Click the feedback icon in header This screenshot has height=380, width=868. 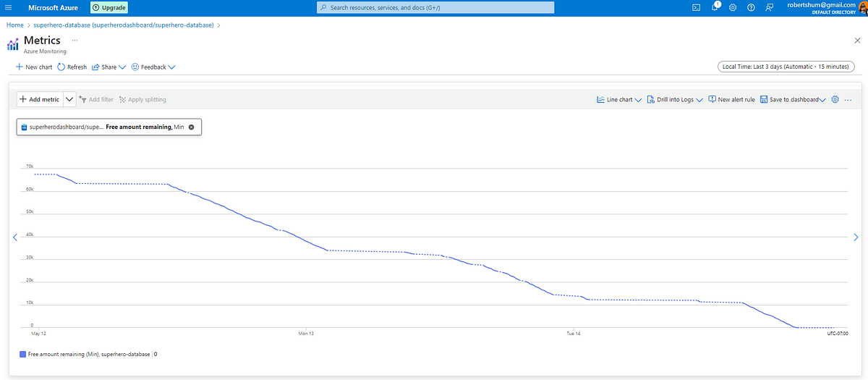point(769,7)
